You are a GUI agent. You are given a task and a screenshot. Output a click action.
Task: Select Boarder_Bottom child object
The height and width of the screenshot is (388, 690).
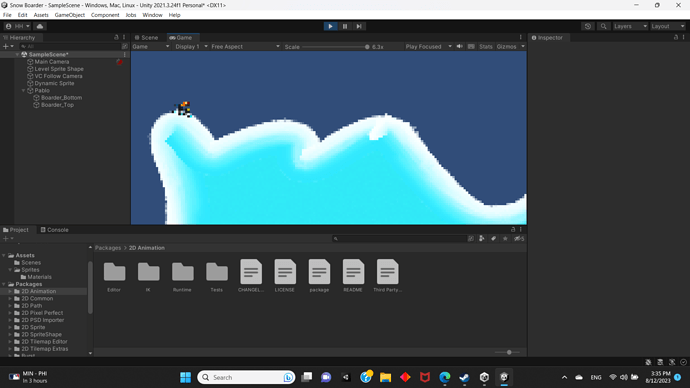61,98
